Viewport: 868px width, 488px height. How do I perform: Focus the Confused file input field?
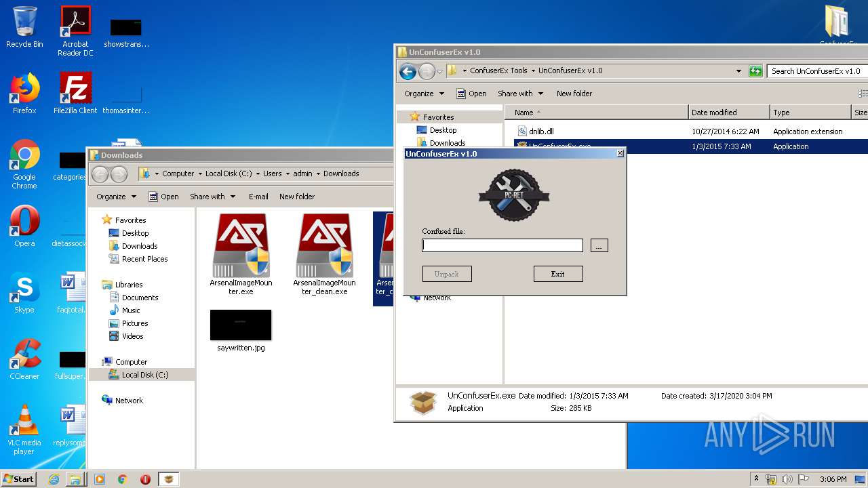502,245
